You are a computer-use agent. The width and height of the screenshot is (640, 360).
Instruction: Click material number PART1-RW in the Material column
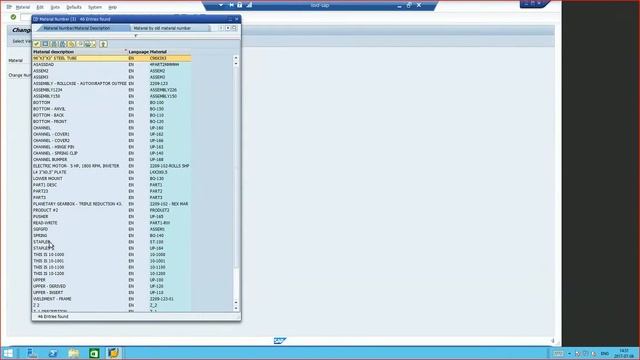pyautogui.click(x=160, y=223)
